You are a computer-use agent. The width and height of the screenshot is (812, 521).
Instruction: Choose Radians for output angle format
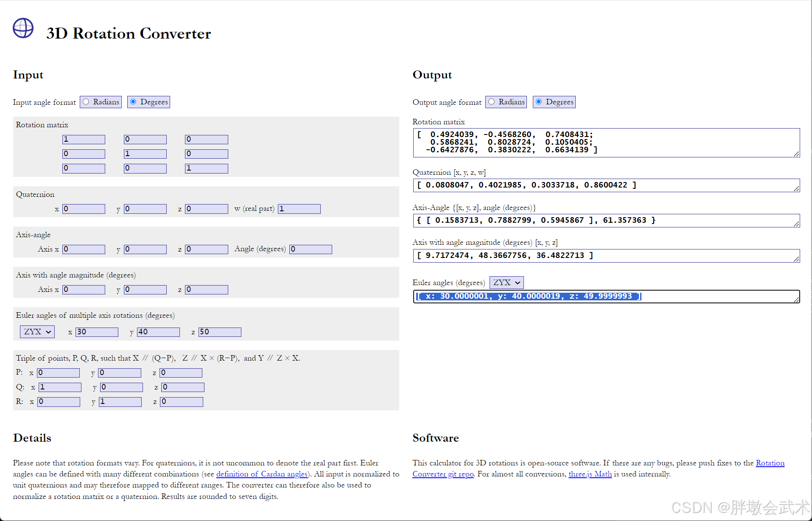491,102
